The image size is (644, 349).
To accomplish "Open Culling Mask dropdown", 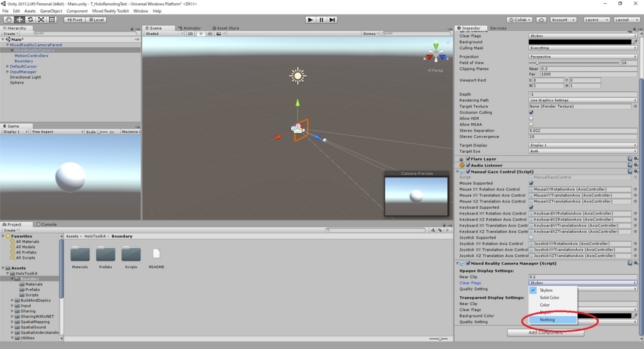I will click(583, 48).
